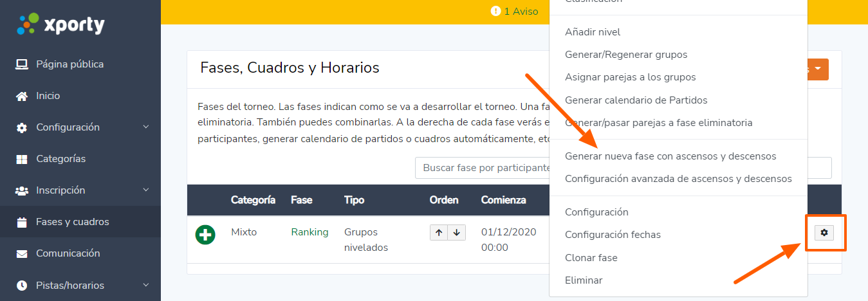This screenshot has width=868, height=301.
Task: Click the green plus expand icon
Action: [205, 235]
